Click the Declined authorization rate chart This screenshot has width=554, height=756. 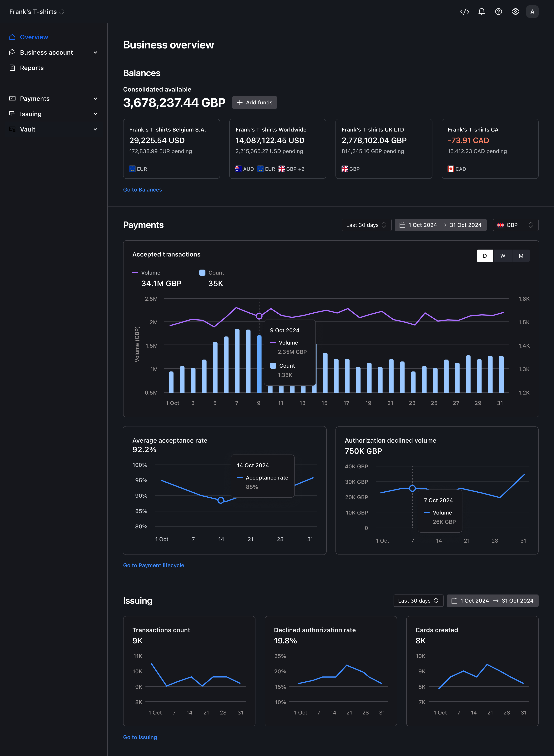[x=331, y=671]
